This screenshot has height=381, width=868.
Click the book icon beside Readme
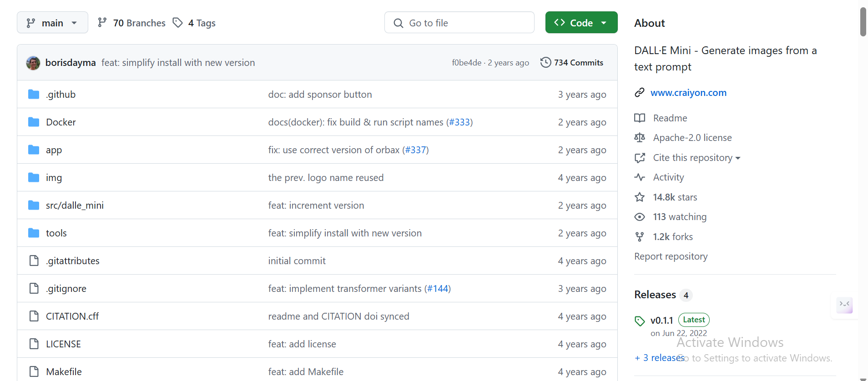click(640, 118)
